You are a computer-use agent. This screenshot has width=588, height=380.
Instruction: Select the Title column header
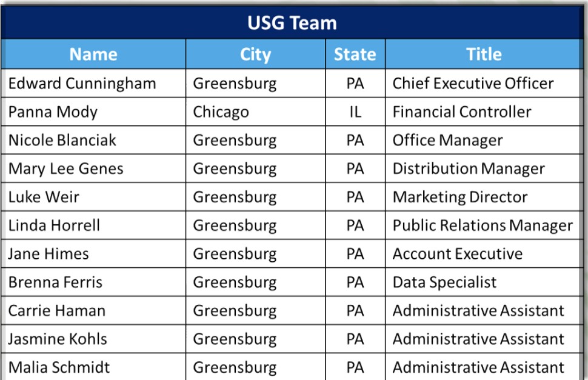coord(483,55)
